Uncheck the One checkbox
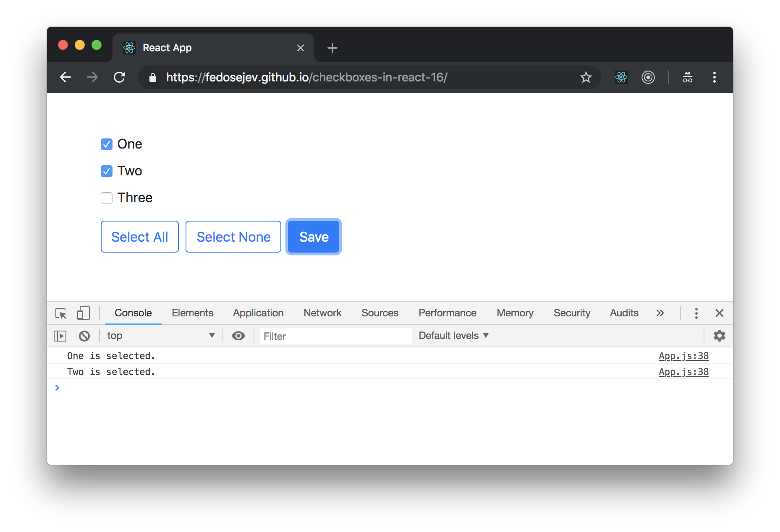 point(107,144)
